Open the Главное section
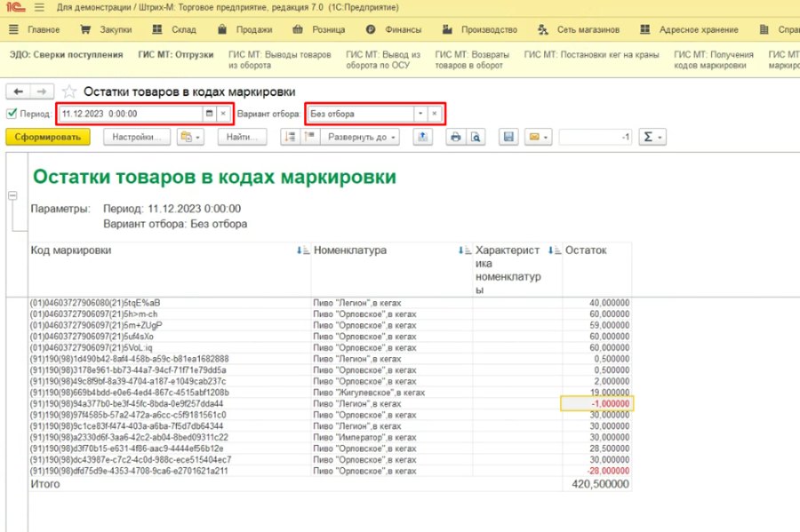Viewport: 800px width, 532px height. click(x=44, y=29)
